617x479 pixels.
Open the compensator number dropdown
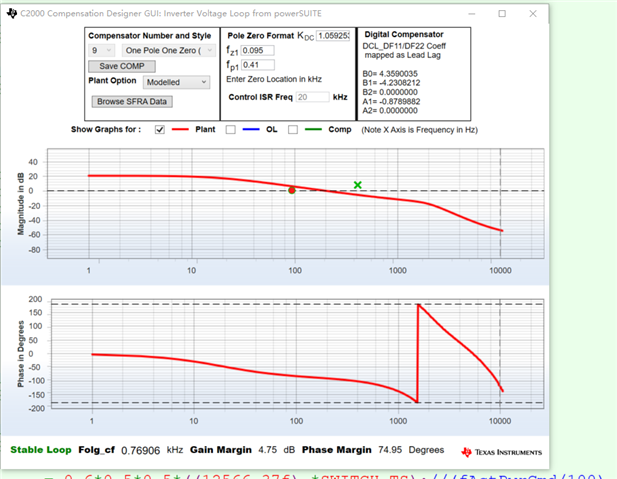102,50
